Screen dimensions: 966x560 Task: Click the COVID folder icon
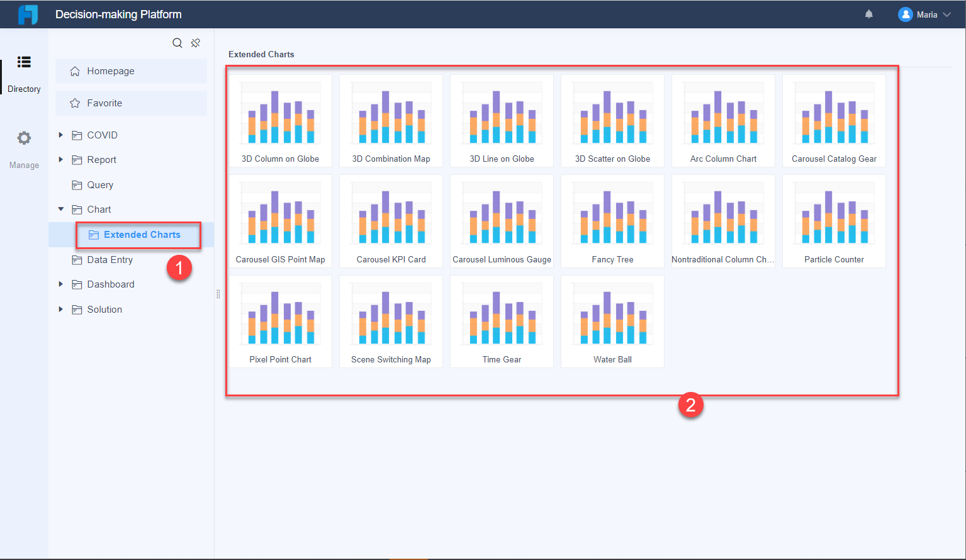tap(77, 135)
